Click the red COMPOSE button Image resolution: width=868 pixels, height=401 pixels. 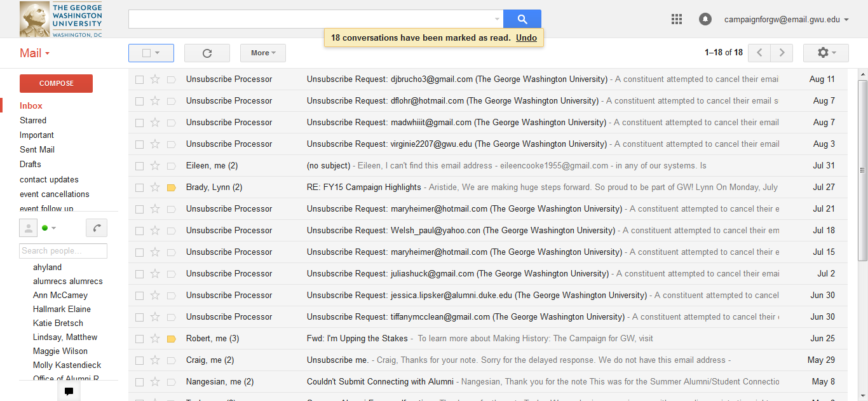(57, 83)
